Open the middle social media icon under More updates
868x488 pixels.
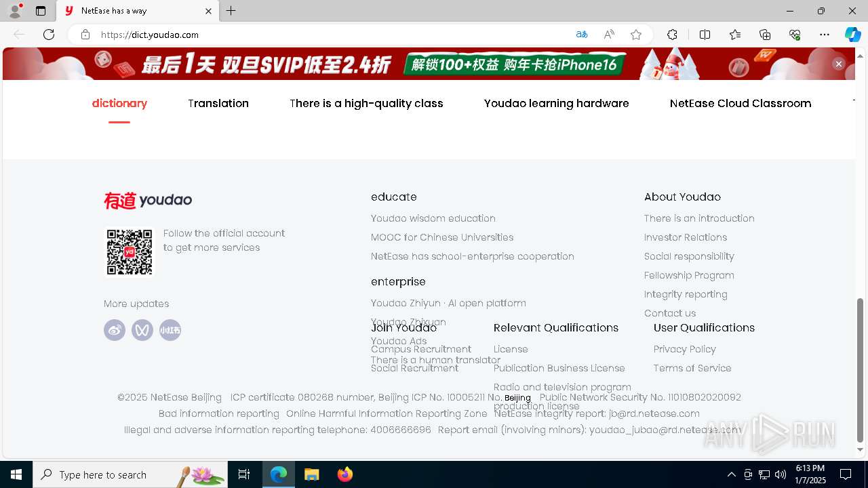pos(142,330)
